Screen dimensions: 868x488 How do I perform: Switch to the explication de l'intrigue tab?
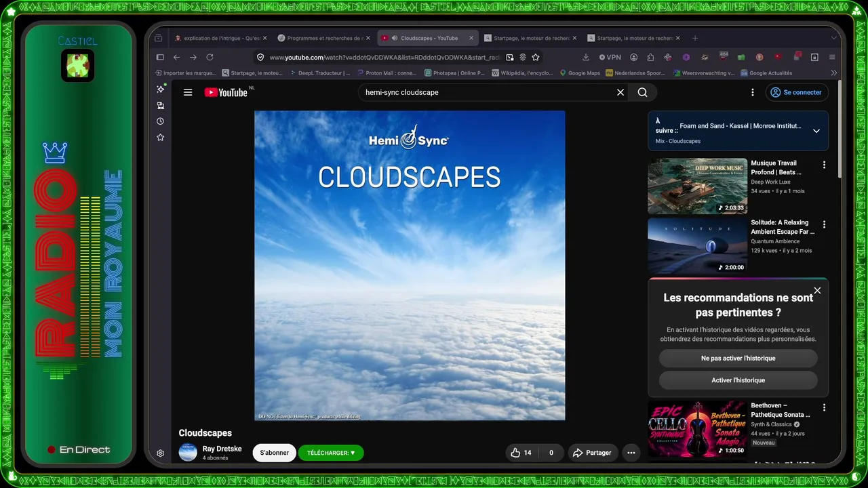click(x=220, y=38)
